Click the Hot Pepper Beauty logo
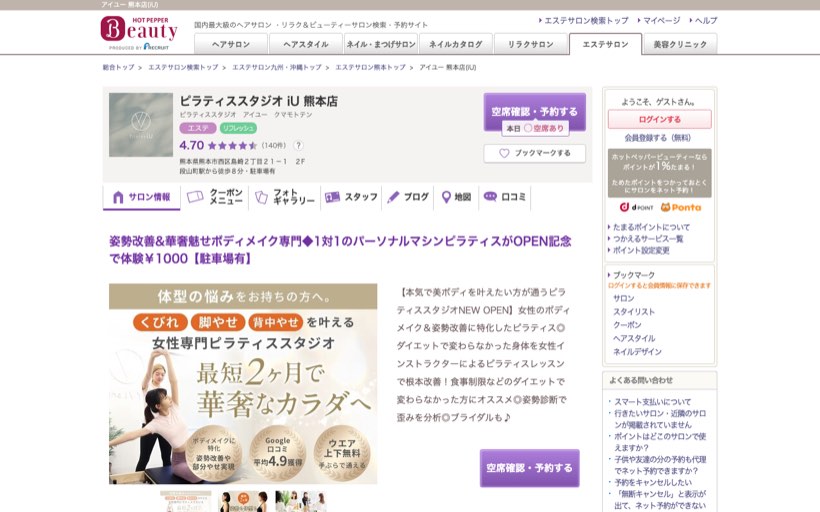 (139, 32)
